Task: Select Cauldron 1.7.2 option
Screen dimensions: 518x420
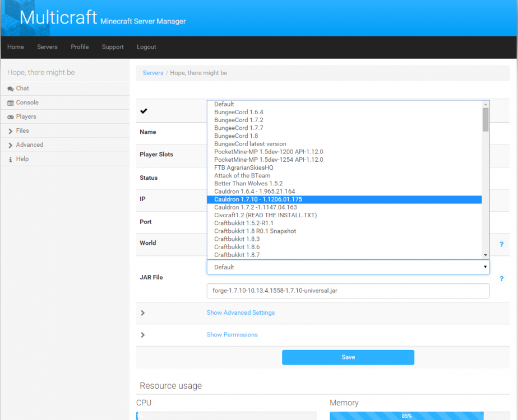Action: coord(344,207)
